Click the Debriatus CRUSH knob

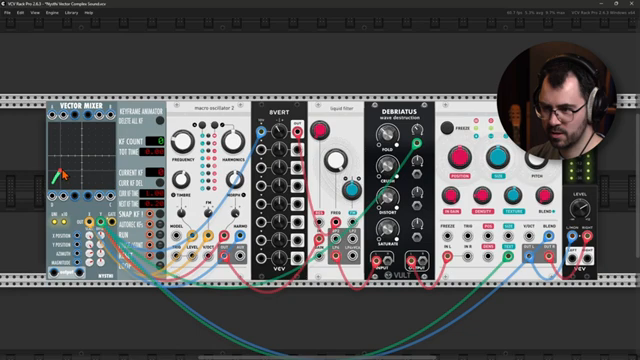coord(387,166)
